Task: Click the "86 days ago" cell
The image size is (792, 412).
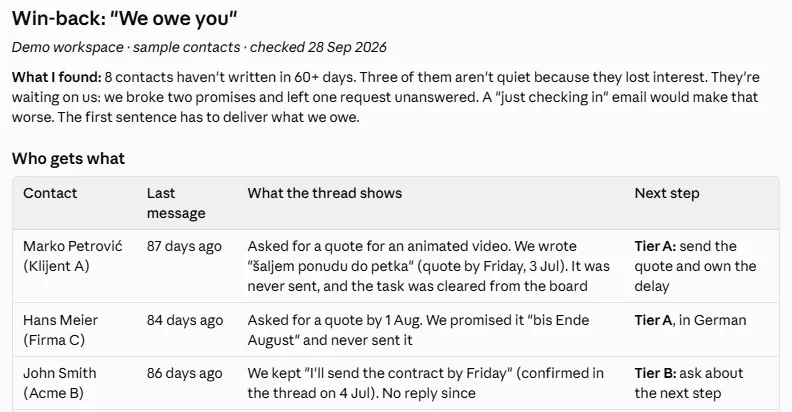Action: [184, 373]
